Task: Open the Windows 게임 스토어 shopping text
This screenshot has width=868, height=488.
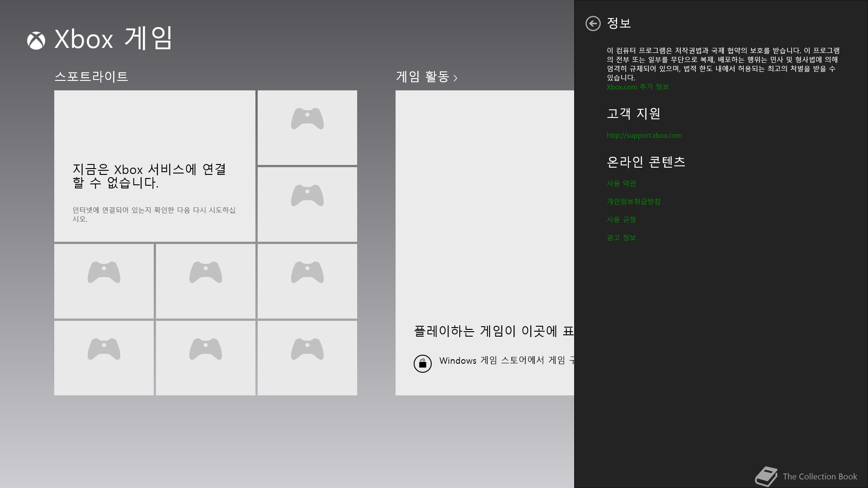Action: [x=506, y=361]
